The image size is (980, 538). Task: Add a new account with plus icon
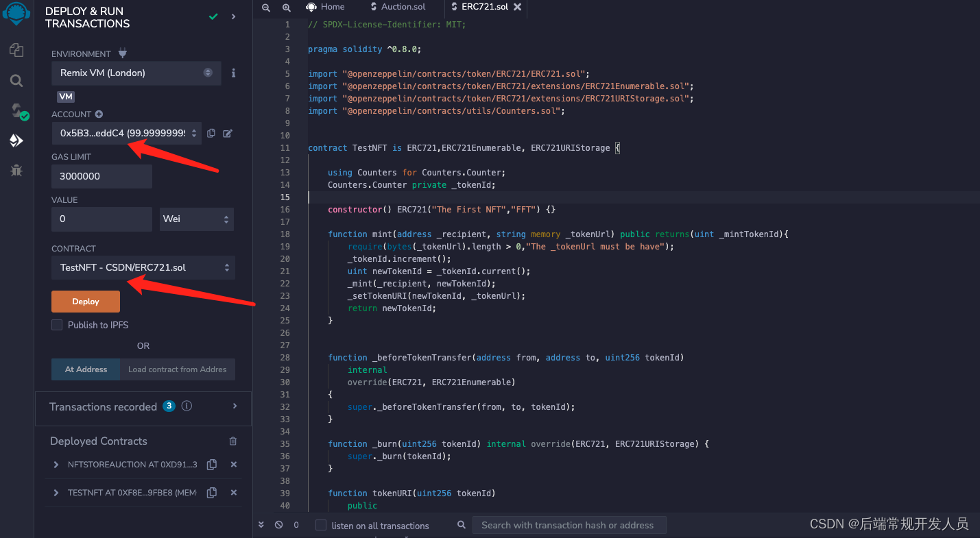pyautogui.click(x=99, y=114)
